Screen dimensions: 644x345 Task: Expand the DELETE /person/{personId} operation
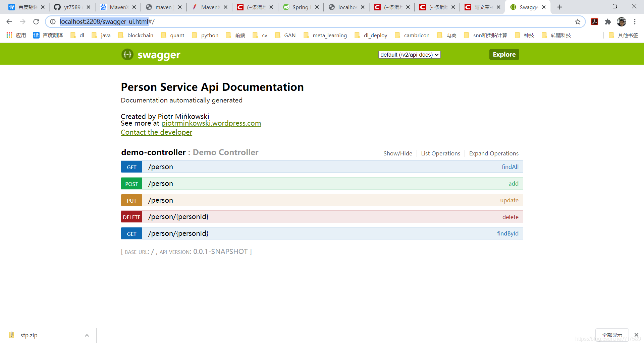pyautogui.click(x=178, y=217)
